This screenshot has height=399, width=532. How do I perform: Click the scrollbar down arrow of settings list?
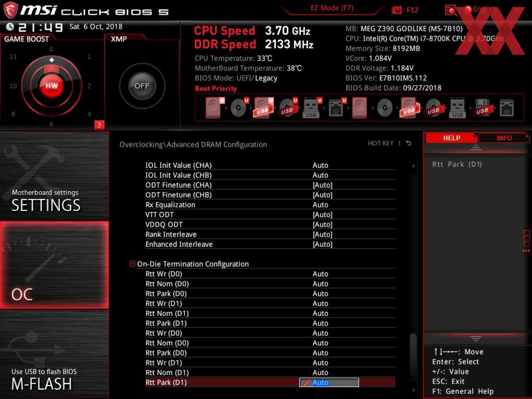click(x=413, y=390)
